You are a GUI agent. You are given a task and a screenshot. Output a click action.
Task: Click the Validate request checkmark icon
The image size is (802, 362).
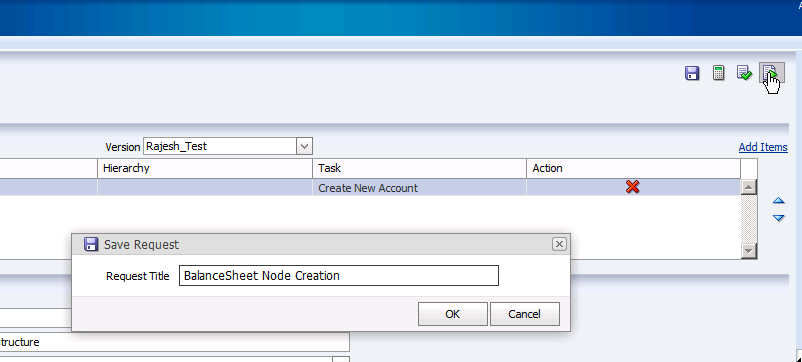click(744, 73)
